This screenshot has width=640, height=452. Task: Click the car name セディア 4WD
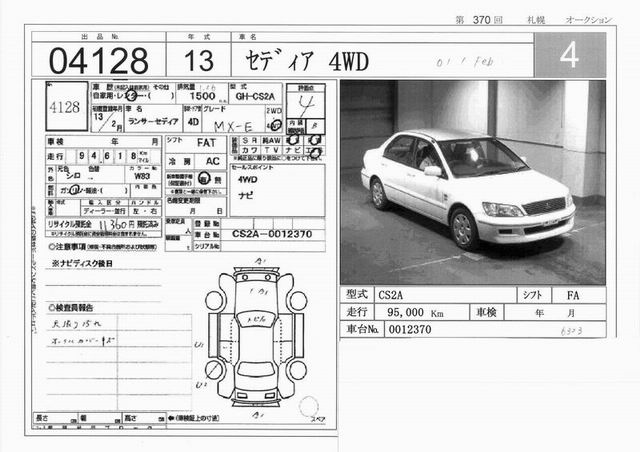307,61
